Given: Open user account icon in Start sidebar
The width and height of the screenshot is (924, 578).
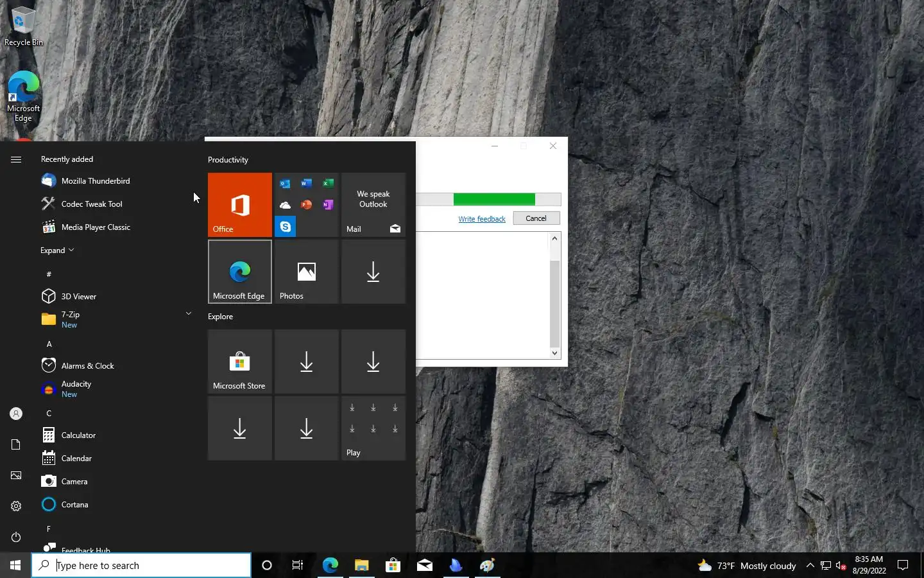Looking at the screenshot, I should pyautogui.click(x=16, y=414).
